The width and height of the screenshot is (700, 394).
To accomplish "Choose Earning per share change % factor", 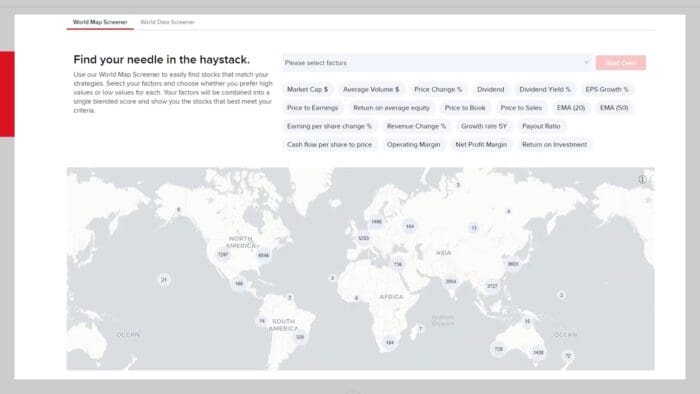I will (329, 126).
